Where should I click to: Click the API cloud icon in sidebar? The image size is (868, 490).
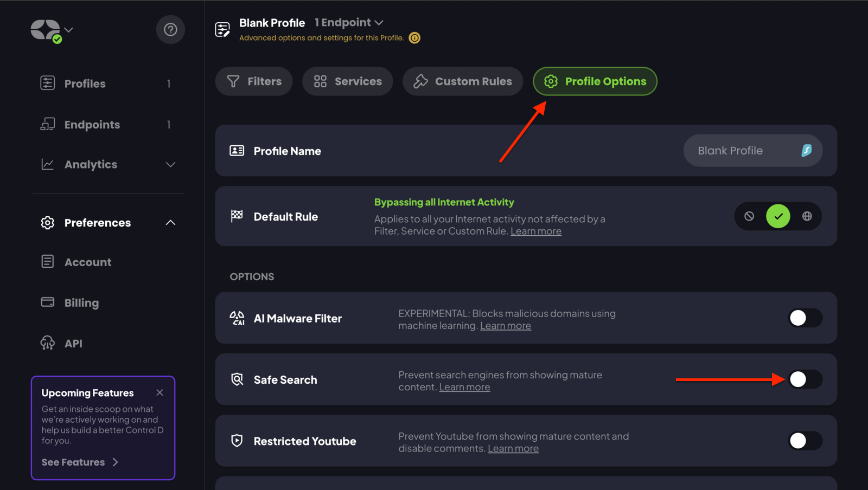tap(47, 343)
